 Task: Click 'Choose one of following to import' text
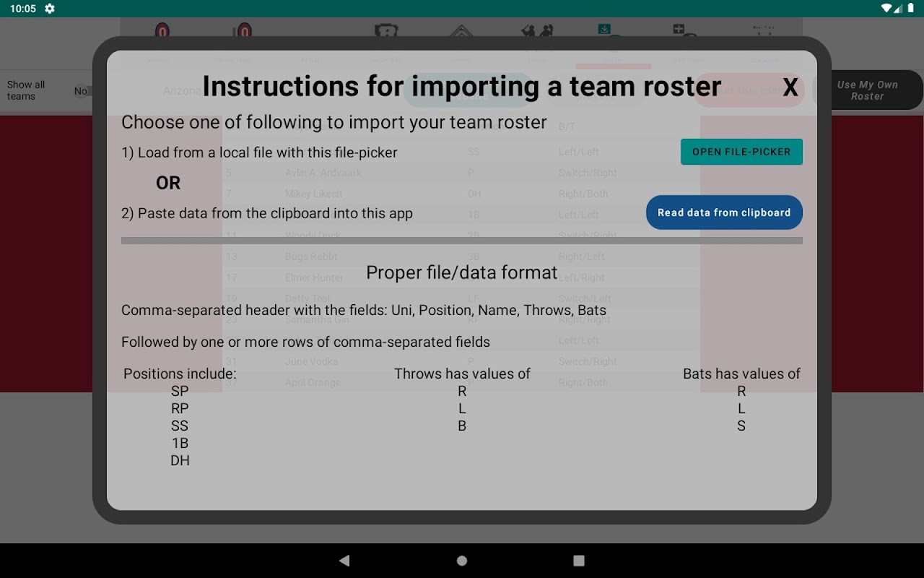click(334, 122)
